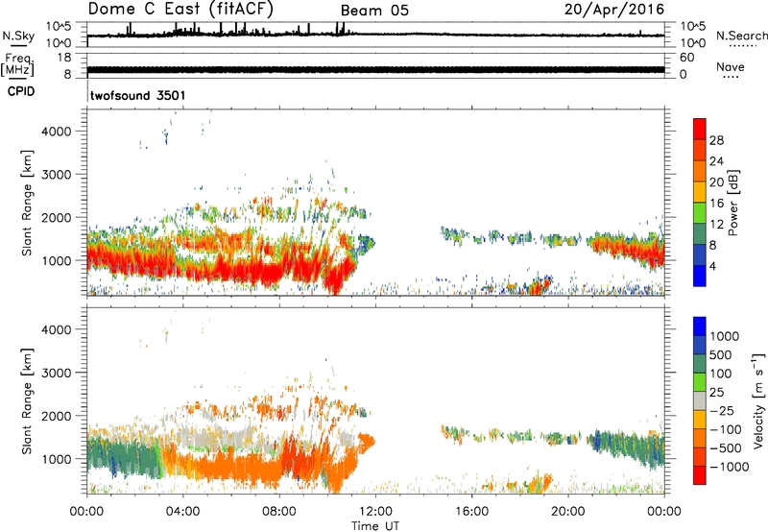Click the 'Slant Range [km]' label of velocity panel
Image resolution: width=768 pixels, height=532 pixels.
click(x=27, y=401)
